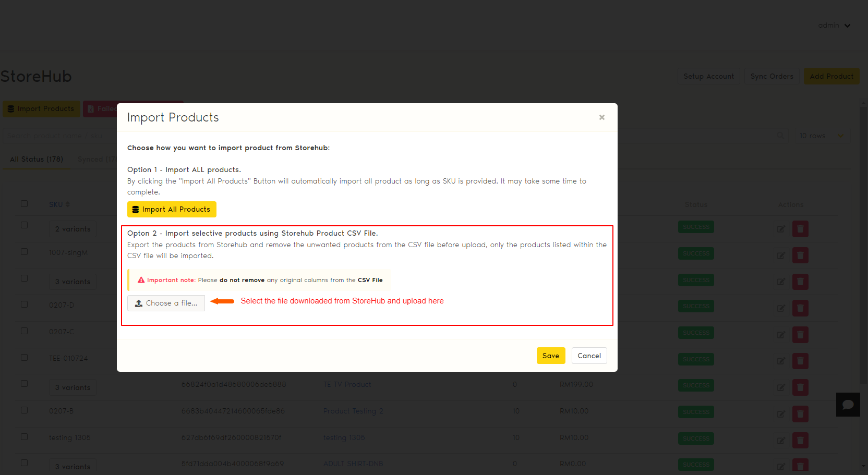Check the box for 1007-singM row
The image size is (868, 475).
pos(25,252)
